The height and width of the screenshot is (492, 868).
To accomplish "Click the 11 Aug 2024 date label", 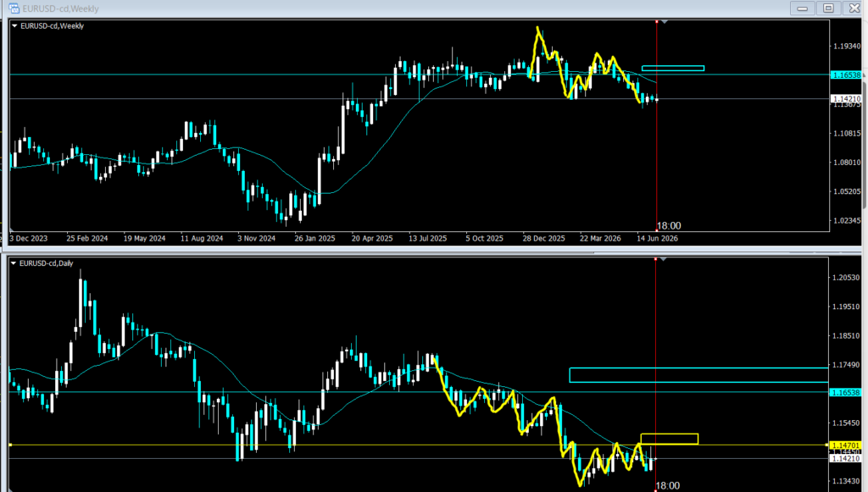I will tap(202, 238).
